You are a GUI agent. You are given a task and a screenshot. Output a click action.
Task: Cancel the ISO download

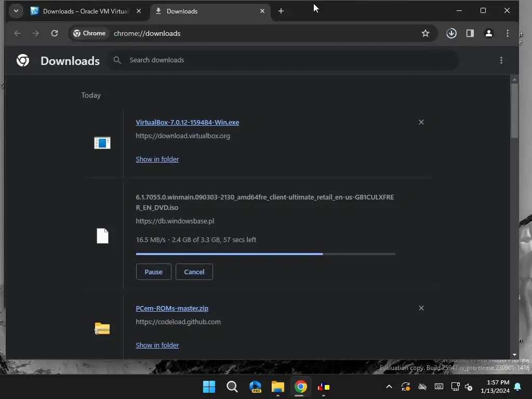point(194,272)
